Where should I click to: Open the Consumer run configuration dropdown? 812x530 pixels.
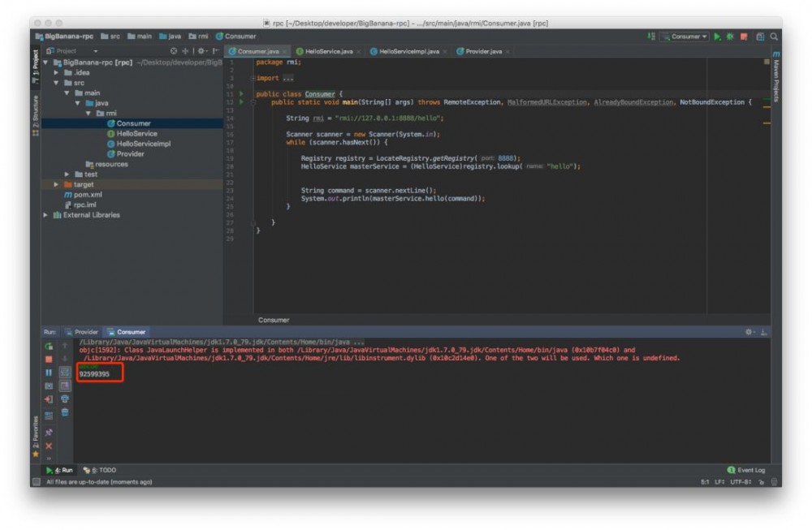(686, 37)
